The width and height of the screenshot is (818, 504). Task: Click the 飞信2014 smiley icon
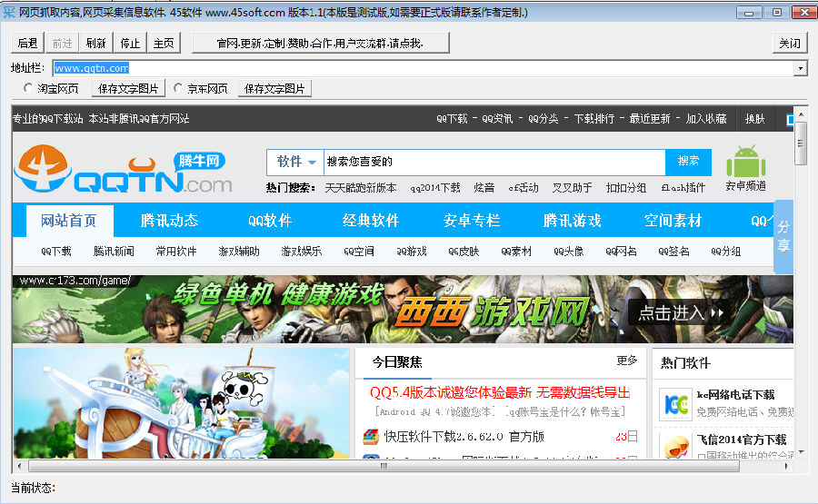[x=674, y=447]
